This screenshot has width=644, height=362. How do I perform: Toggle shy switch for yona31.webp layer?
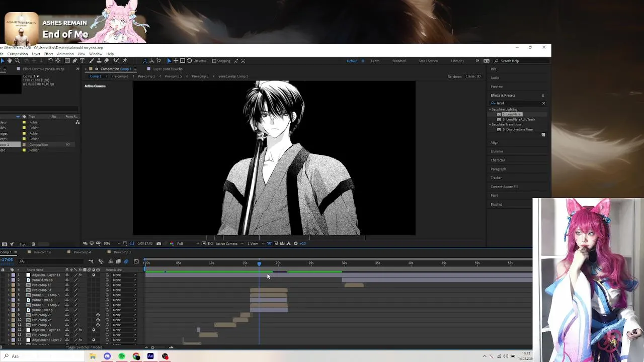pyautogui.click(x=67, y=280)
